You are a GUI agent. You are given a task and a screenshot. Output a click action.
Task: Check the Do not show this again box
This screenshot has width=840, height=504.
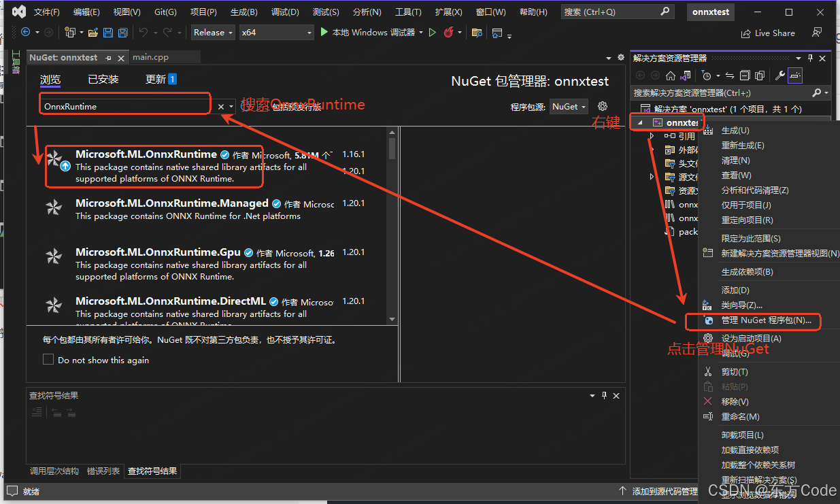48,359
